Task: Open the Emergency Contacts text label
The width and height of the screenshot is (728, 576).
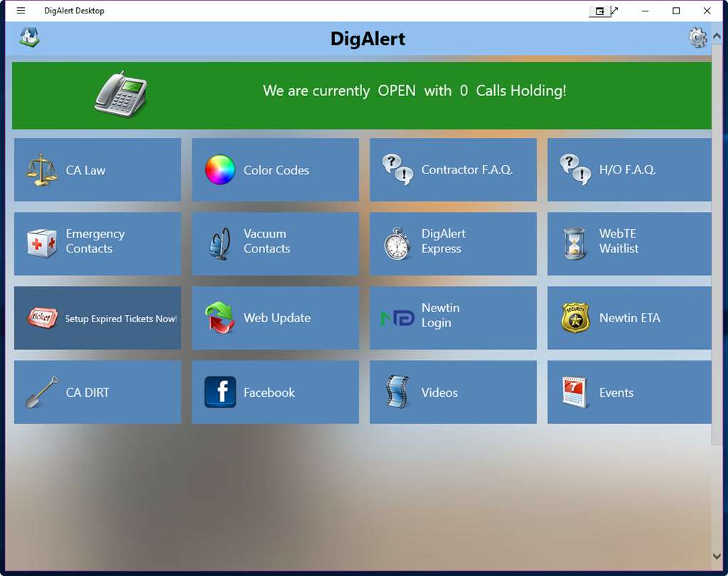Action: tap(95, 241)
